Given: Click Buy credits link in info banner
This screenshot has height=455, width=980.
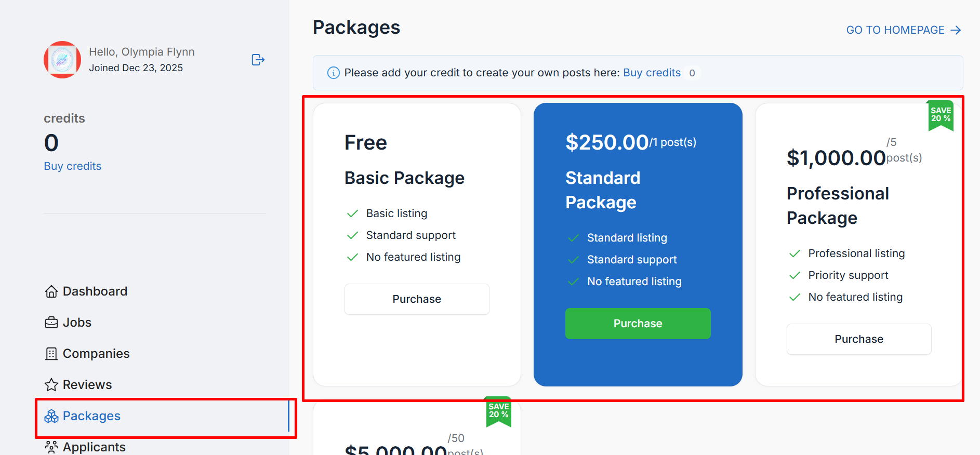Looking at the screenshot, I should click(x=652, y=73).
